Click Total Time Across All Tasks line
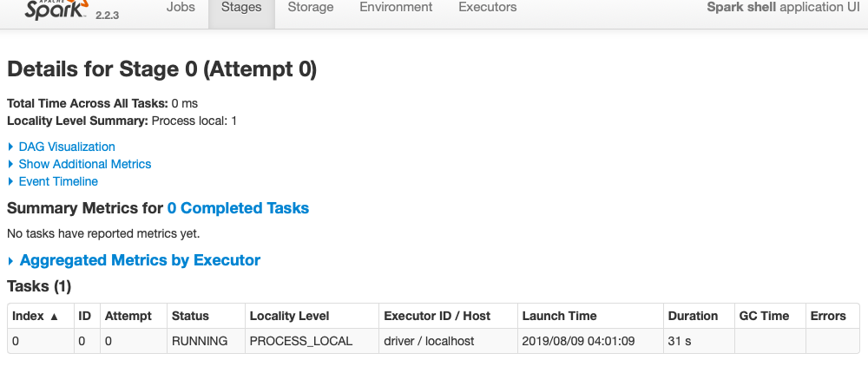This screenshot has height=373, width=868. [102, 103]
